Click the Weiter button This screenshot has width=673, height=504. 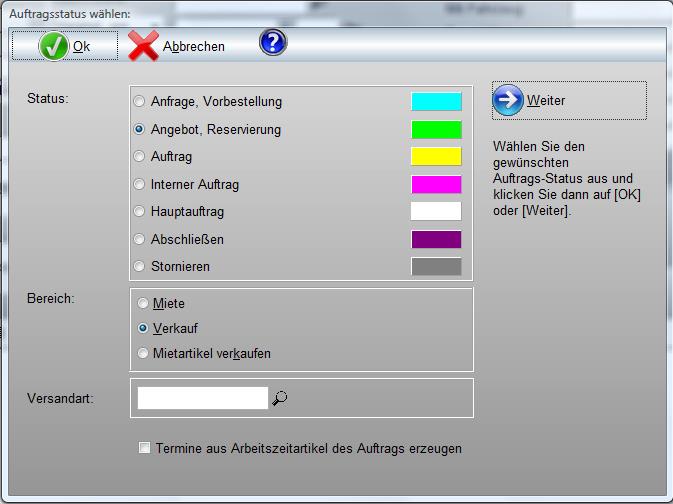point(569,100)
